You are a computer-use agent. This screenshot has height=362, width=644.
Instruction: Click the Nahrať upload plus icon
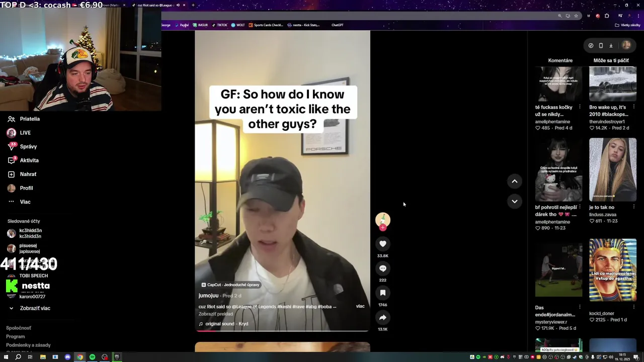pos(11,174)
